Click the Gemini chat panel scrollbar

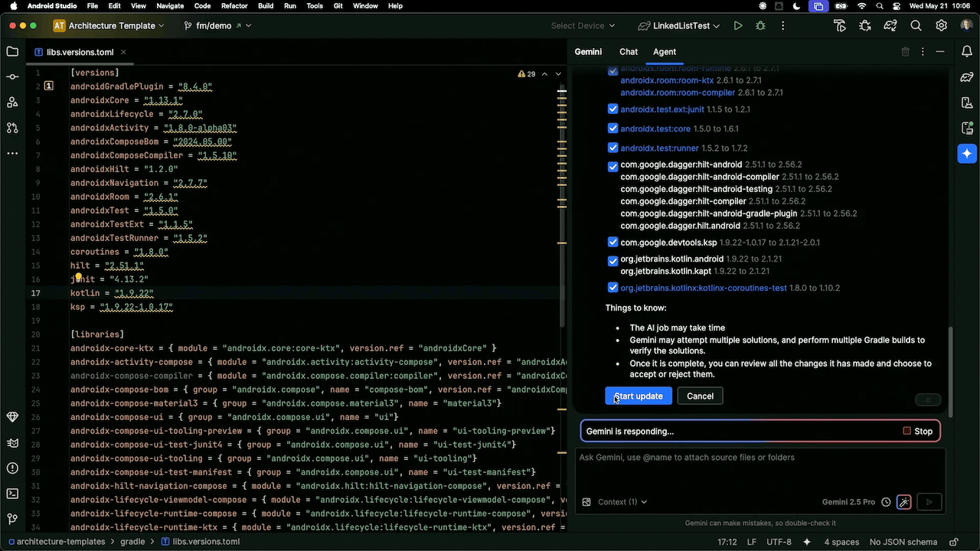952,371
